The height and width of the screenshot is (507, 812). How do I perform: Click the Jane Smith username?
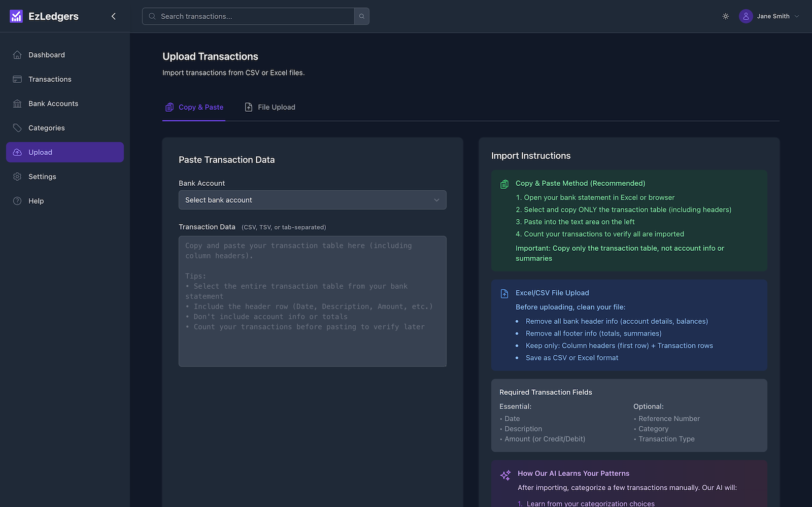(773, 16)
